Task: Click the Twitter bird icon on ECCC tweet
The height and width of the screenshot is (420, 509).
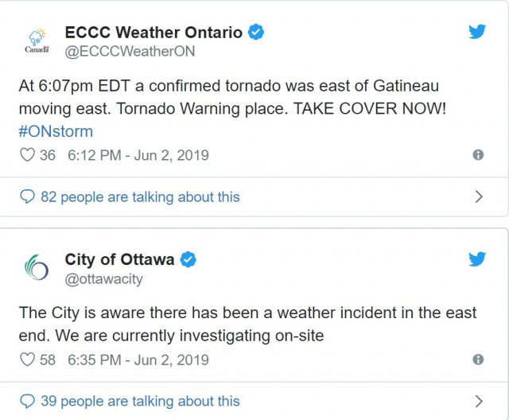Action: tap(477, 32)
